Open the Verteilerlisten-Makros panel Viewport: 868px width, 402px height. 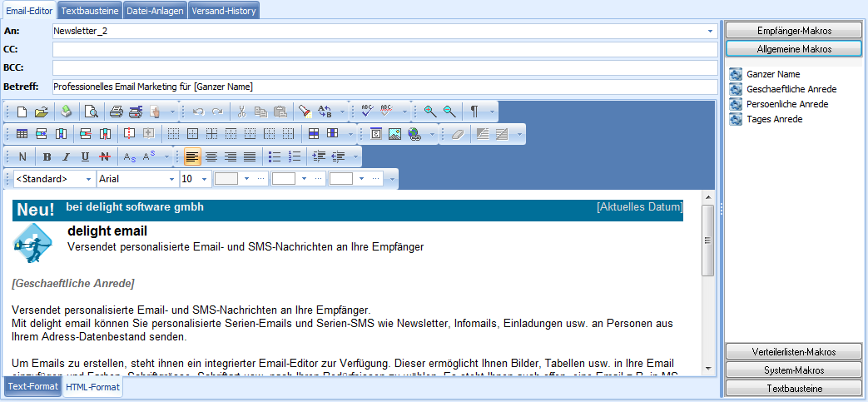[x=794, y=351]
